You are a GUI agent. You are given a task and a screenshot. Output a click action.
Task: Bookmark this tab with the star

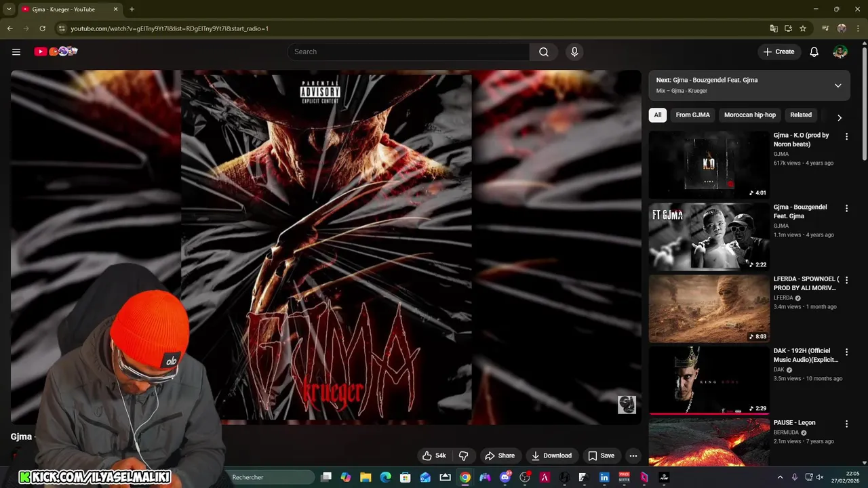click(803, 28)
